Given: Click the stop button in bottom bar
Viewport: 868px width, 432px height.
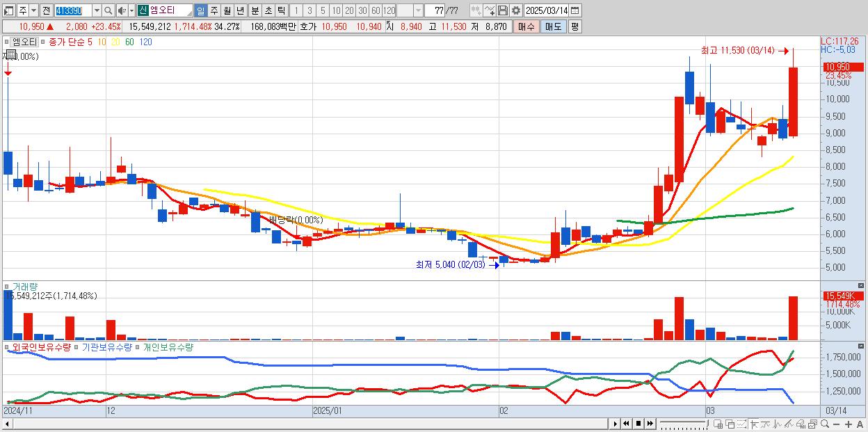Looking at the screenshot, I should point(638,424).
